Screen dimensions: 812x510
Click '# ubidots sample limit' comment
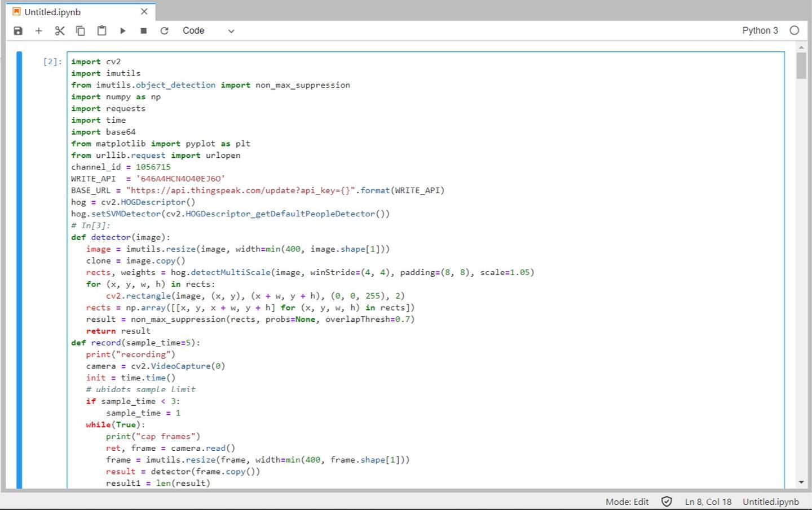click(x=140, y=390)
